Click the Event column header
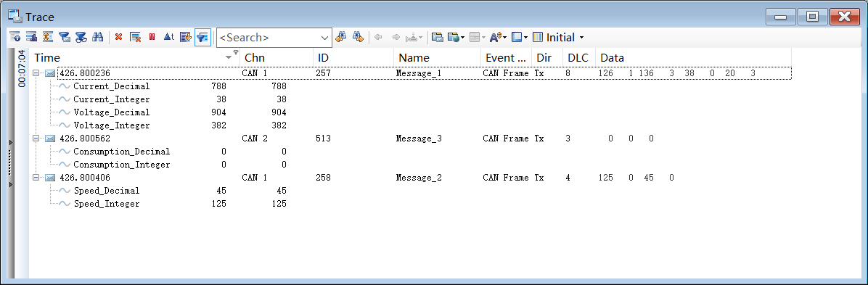Image resolution: width=868 pixels, height=285 pixels. pyautogui.click(x=506, y=57)
